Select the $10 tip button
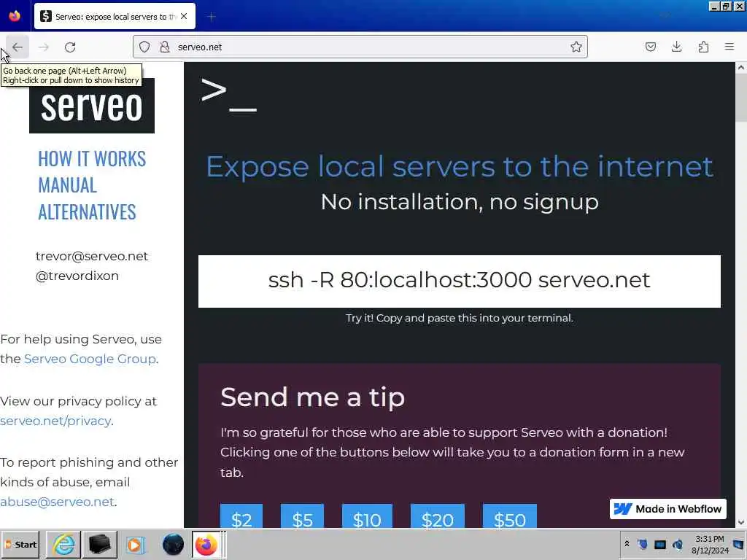 point(368,517)
